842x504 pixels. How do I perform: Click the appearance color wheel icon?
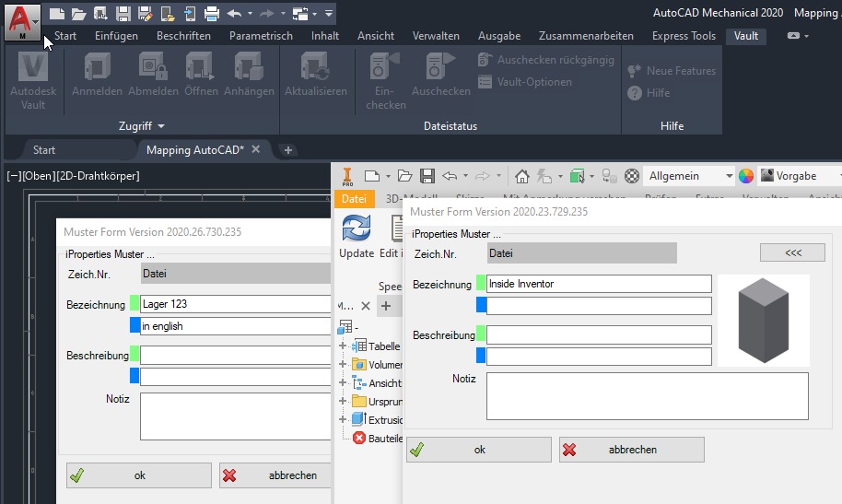pos(746,176)
